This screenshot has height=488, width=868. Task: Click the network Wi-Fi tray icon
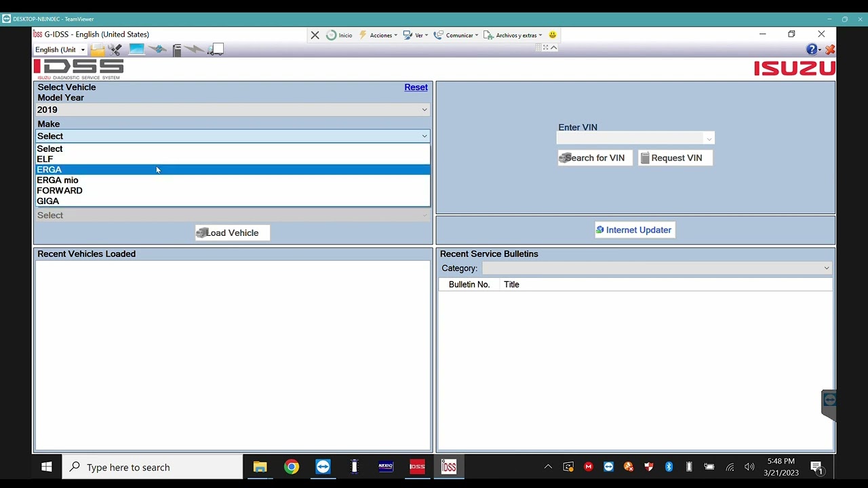[x=730, y=467]
